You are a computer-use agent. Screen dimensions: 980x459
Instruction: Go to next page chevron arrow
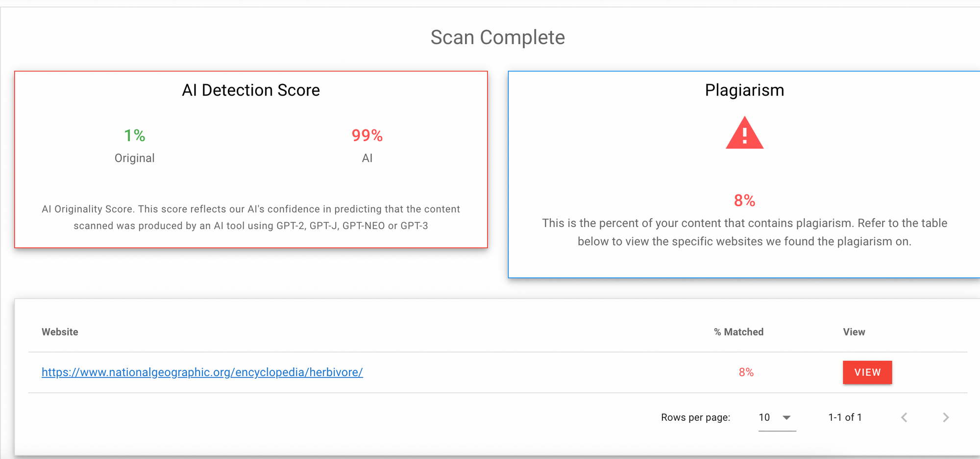tap(946, 417)
